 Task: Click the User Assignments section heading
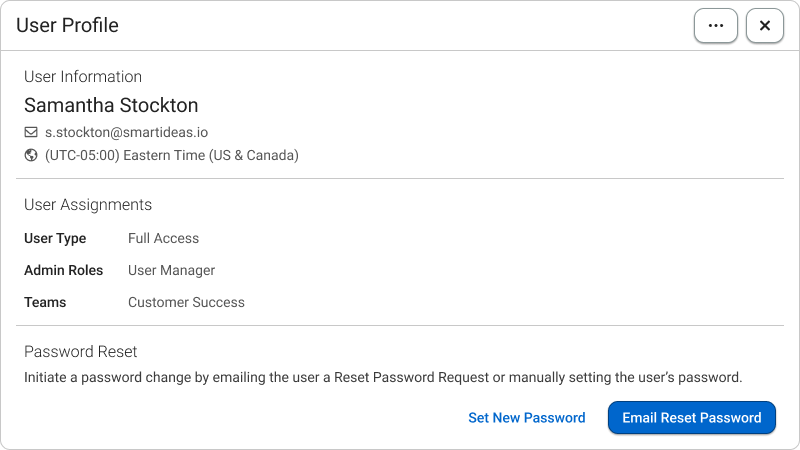pos(88,205)
